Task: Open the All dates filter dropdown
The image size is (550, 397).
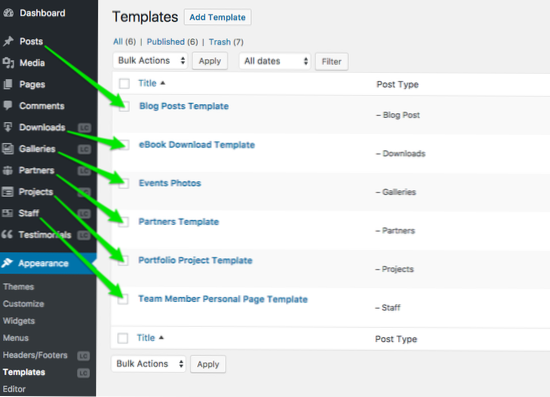Action: click(275, 61)
